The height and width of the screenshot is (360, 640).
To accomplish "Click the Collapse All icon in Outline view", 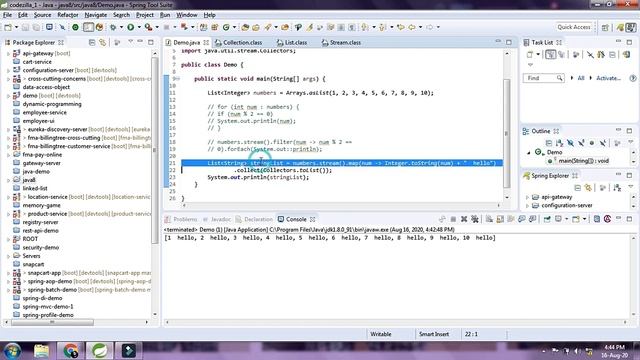I will click(x=549, y=143).
